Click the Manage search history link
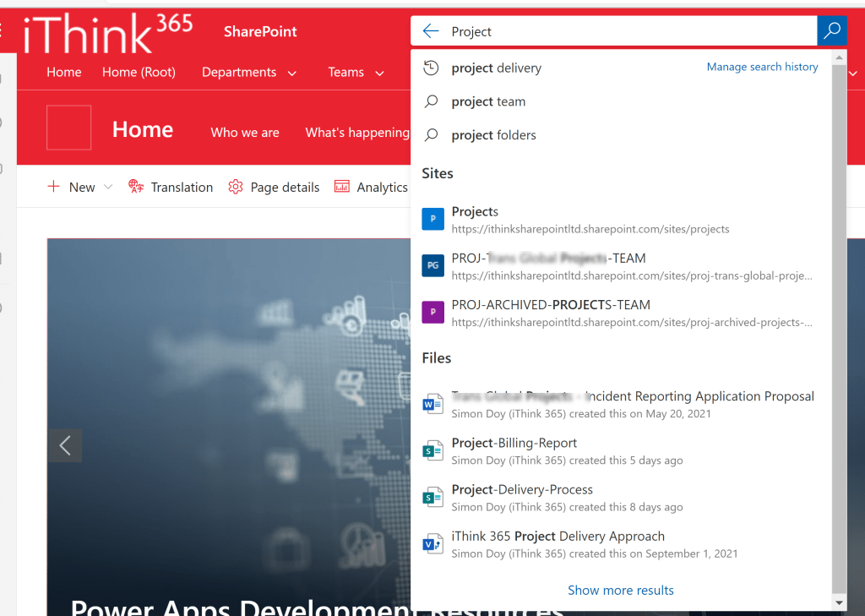The image size is (865, 616). click(x=762, y=67)
